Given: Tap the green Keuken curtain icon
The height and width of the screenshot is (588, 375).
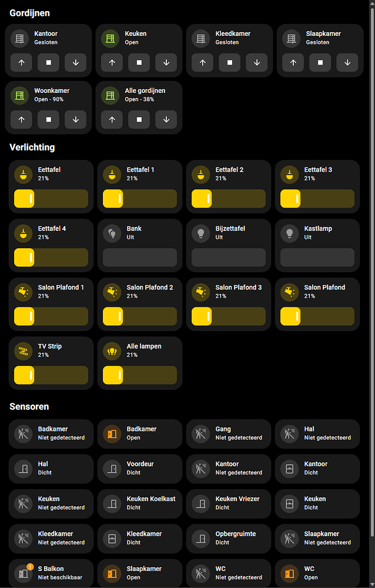Looking at the screenshot, I should (x=110, y=39).
